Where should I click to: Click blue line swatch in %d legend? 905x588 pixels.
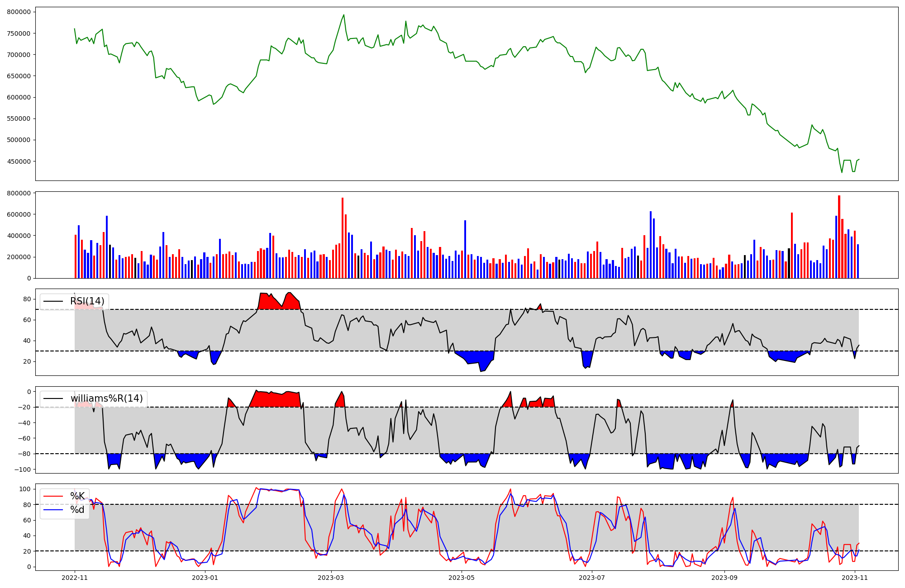click(x=53, y=510)
